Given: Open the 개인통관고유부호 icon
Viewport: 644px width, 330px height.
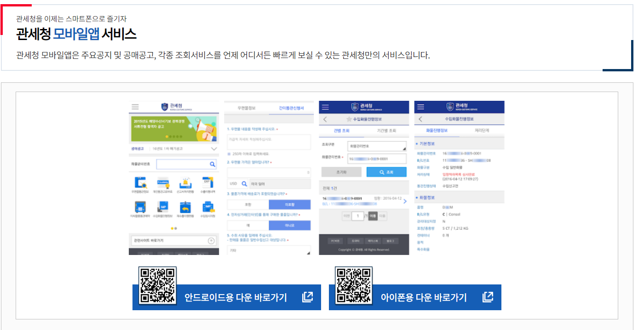Looking at the screenshot, I should (163, 182).
